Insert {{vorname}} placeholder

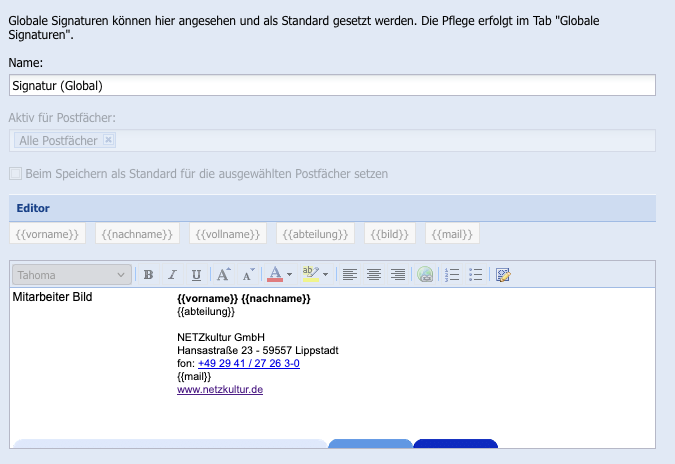(47, 234)
